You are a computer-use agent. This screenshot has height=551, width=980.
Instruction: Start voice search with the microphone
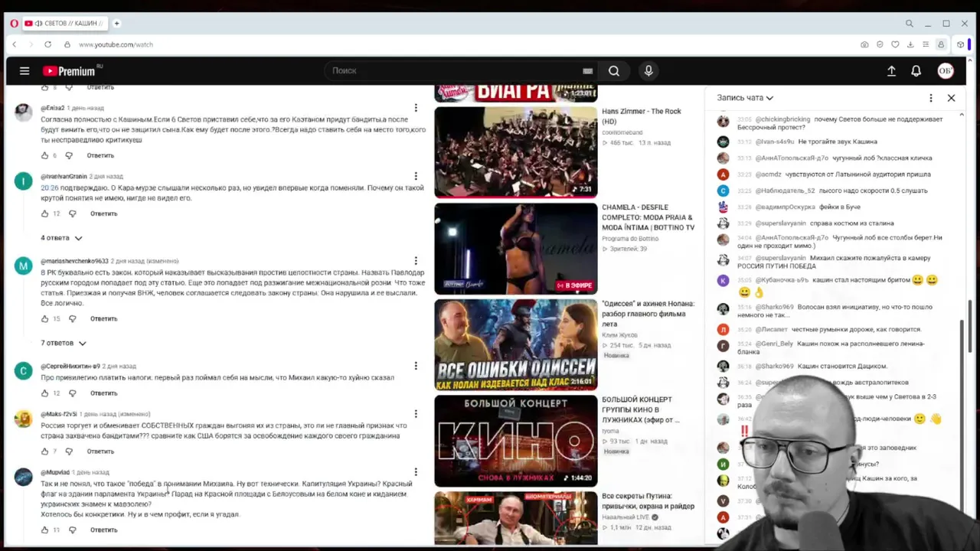[648, 71]
